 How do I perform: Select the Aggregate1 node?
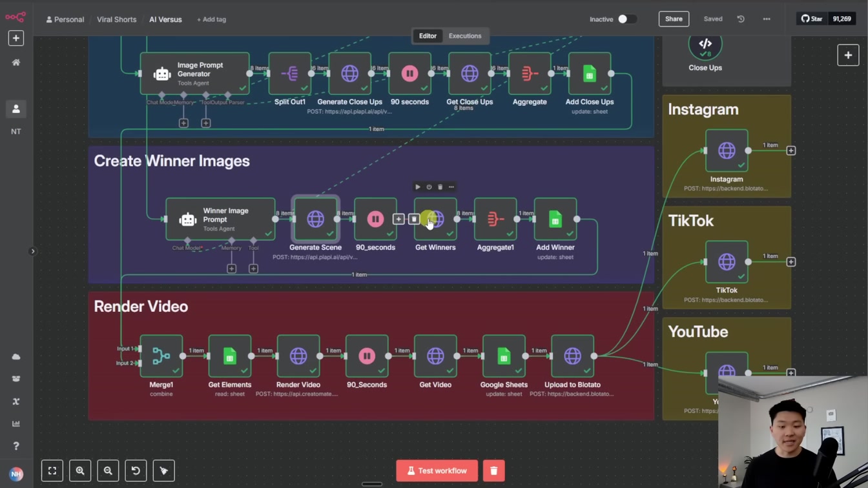[495, 219]
